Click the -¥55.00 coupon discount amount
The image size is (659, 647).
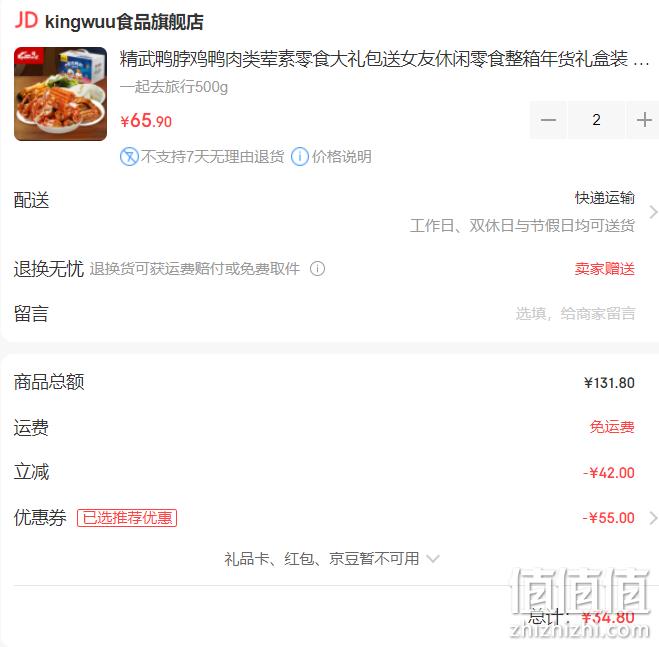[609, 518]
